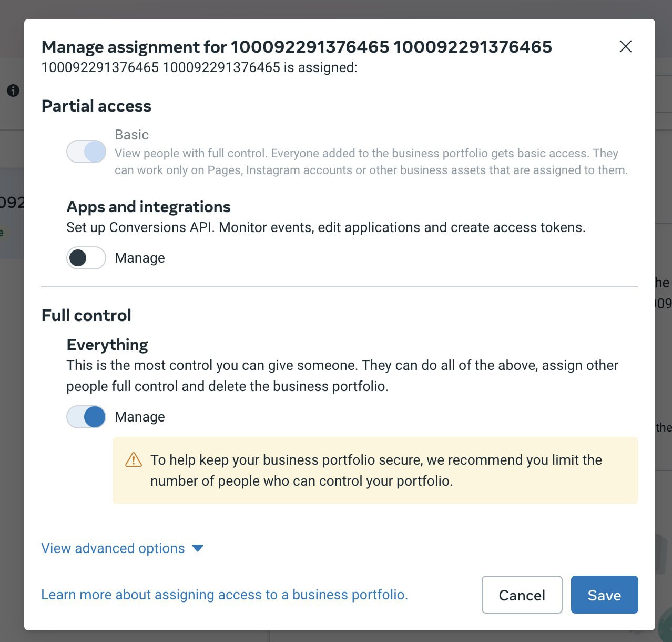Image resolution: width=672 pixels, height=642 pixels.
Task: Click the Manage label under Everything
Action: 140,417
